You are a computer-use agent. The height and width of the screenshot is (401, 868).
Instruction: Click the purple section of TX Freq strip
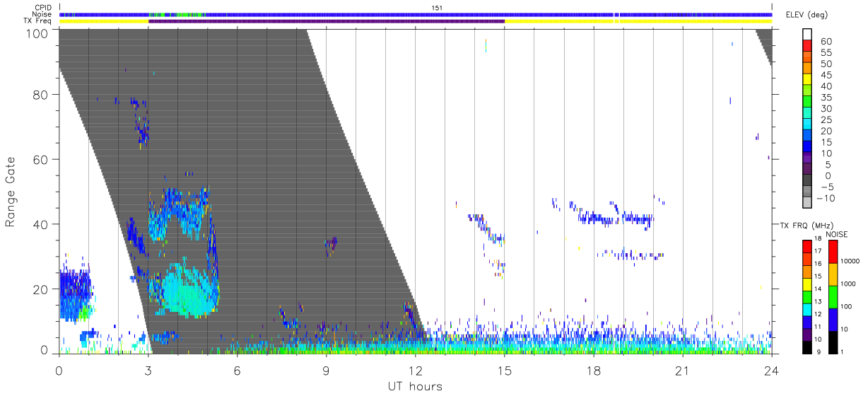tap(327, 21)
